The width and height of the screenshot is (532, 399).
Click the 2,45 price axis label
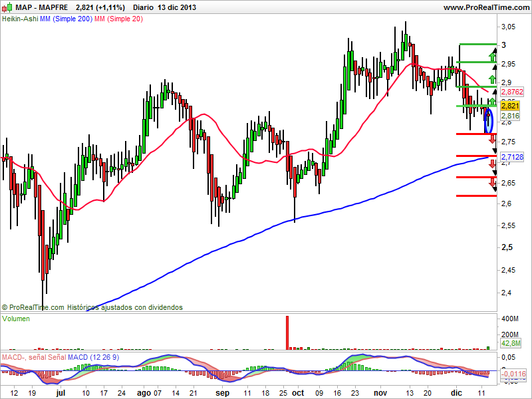508,271
